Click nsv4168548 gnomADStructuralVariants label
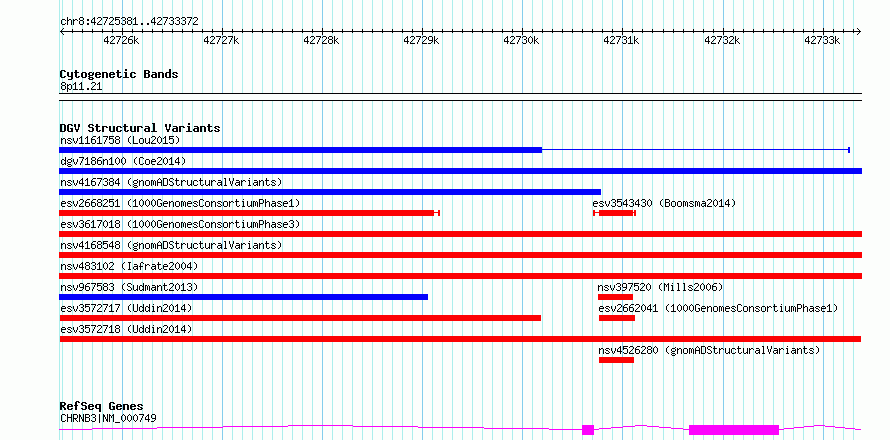The width and height of the screenshot is (890, 440). coord(171,245)
